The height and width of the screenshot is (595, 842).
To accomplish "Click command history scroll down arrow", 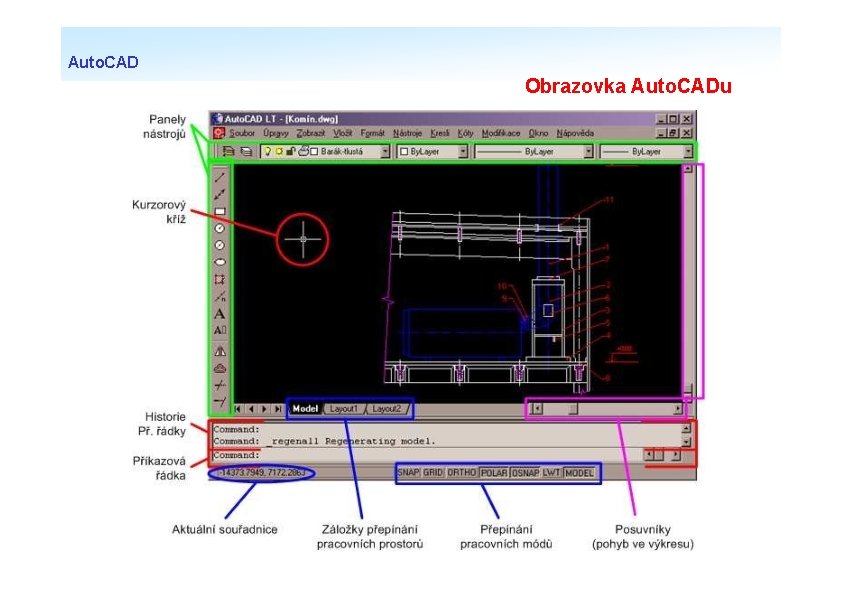I will (686, 441).
